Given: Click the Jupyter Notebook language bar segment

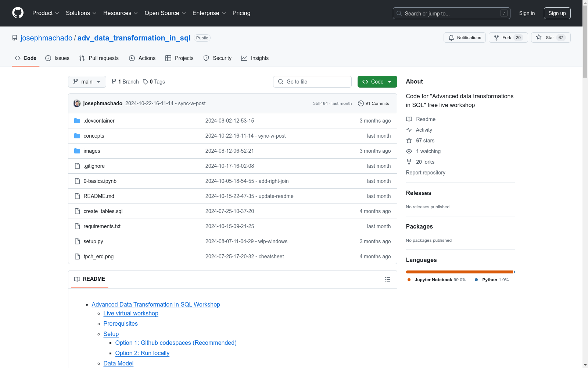Looking at the screenshot, I should [459, 272].
